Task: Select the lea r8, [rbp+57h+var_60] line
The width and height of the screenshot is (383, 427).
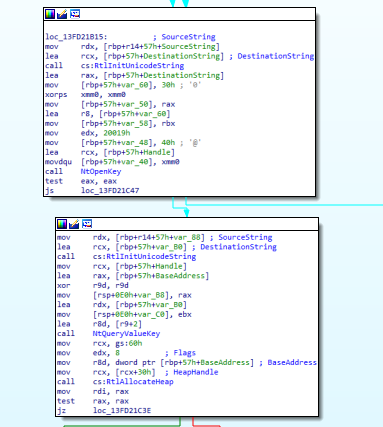Action: 108,114
